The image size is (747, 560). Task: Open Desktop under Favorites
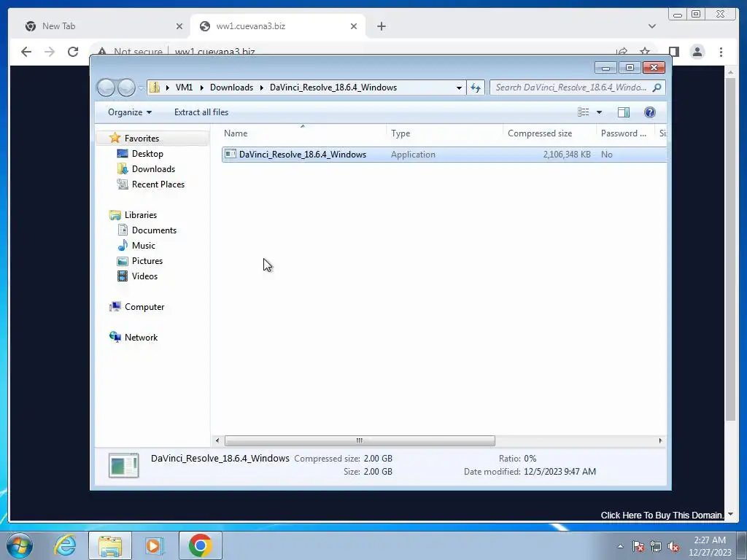[x=147, y=154]
